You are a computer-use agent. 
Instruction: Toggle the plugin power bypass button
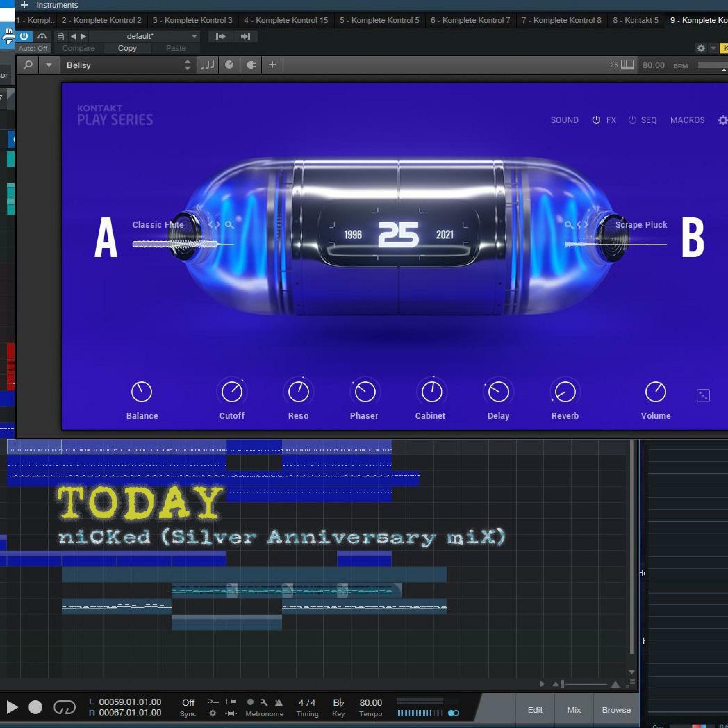click(24, 37)
